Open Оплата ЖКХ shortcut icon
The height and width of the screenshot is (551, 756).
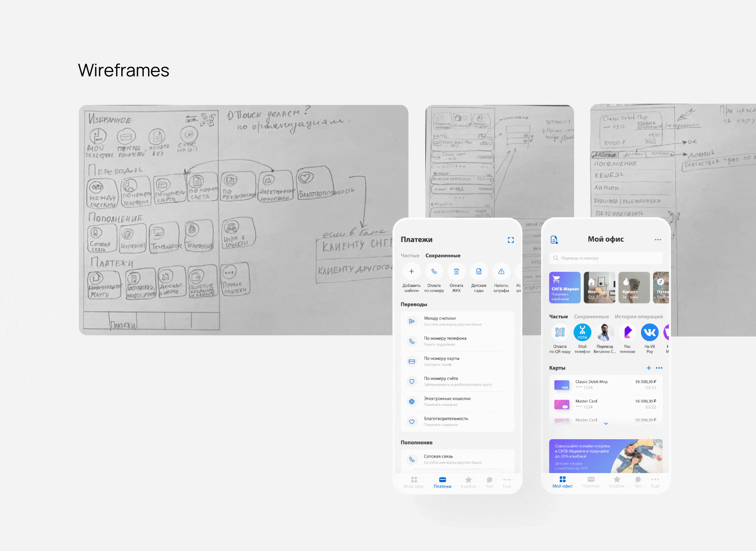click(456, 271)
